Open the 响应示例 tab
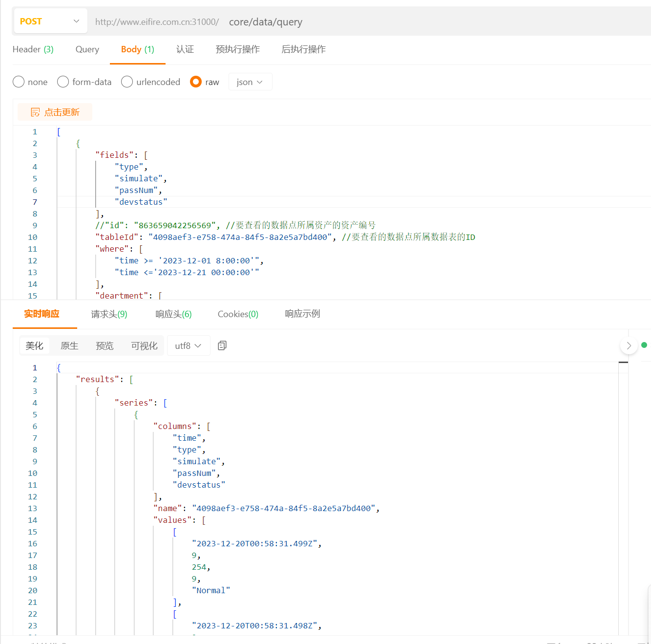 coord(303,314)
